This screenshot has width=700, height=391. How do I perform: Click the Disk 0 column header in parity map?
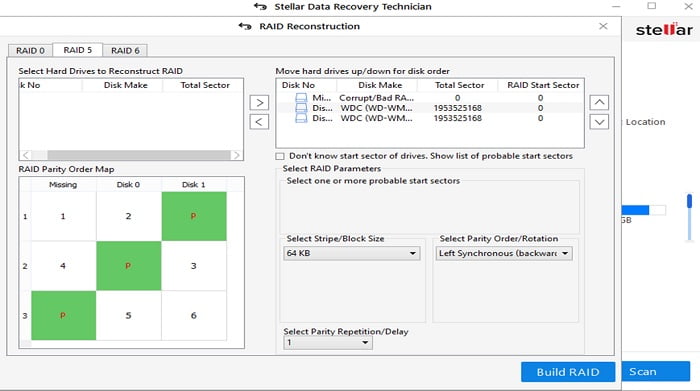coord(129,185)
